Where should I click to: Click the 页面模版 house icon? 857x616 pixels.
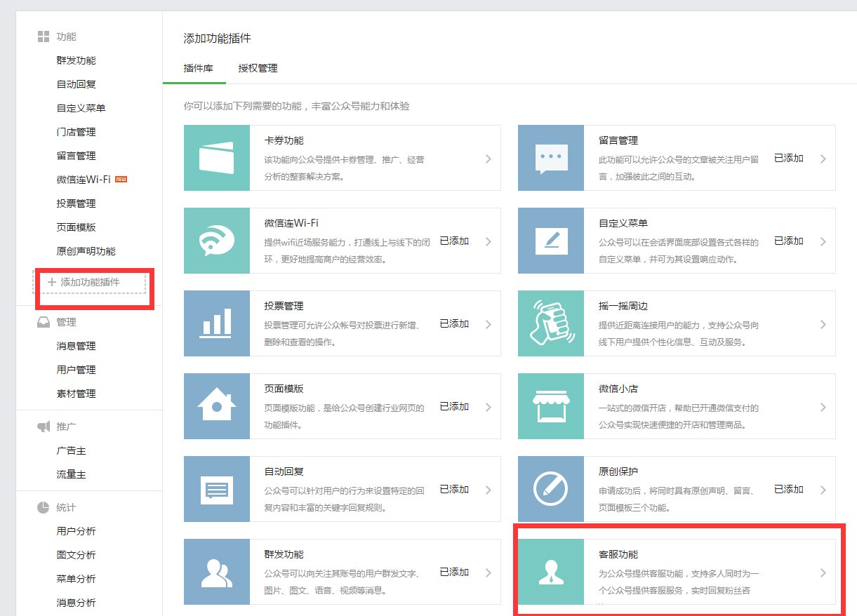pyautogui.click(x=215, y=406)
